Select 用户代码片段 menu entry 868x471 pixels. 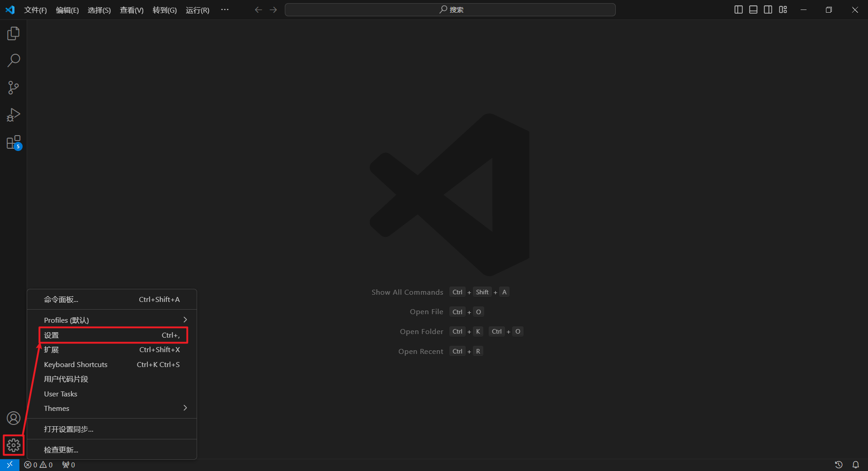coord(112,379)
